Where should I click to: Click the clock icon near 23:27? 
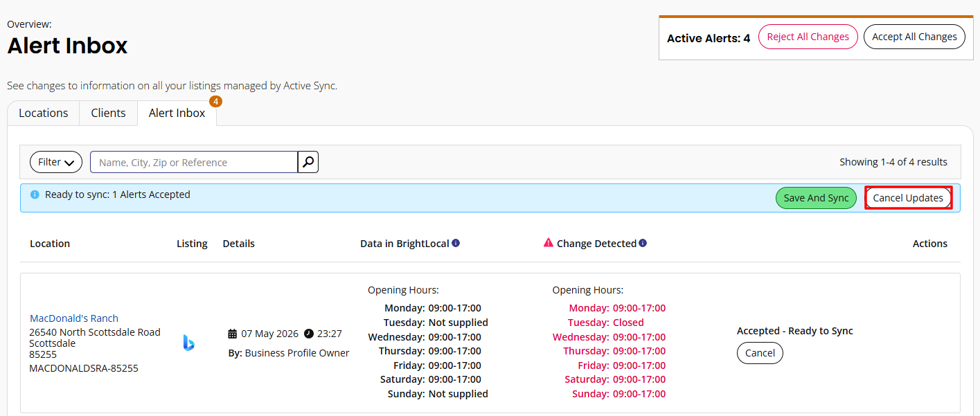click(309, 334)
